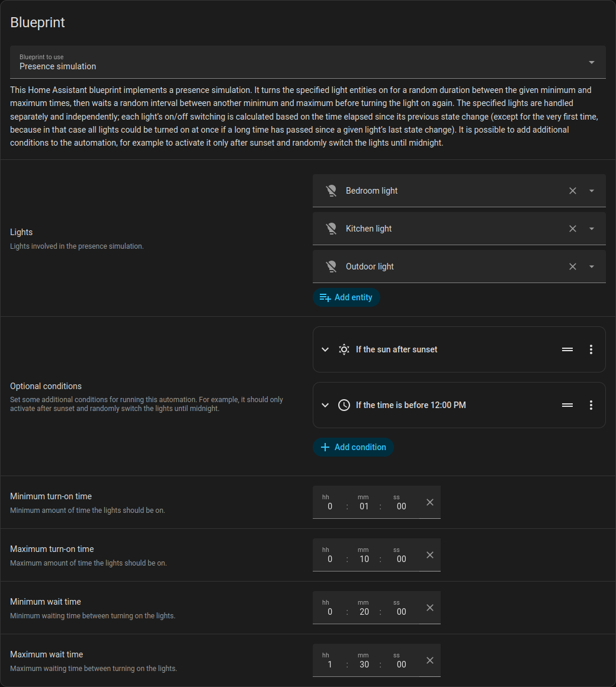Clear the Maximum wait time value
Screen dimensions: 616x687
coord(430,660)
